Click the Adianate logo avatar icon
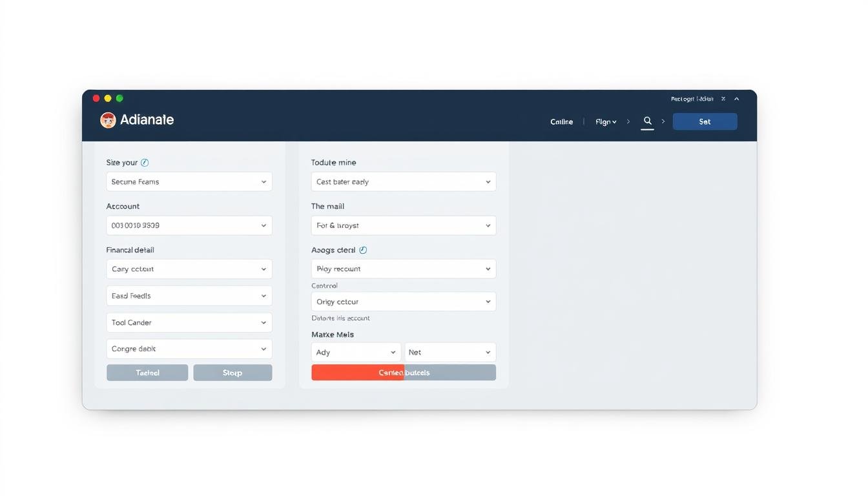This screenshot has width=868, height=496. point(108,120)
